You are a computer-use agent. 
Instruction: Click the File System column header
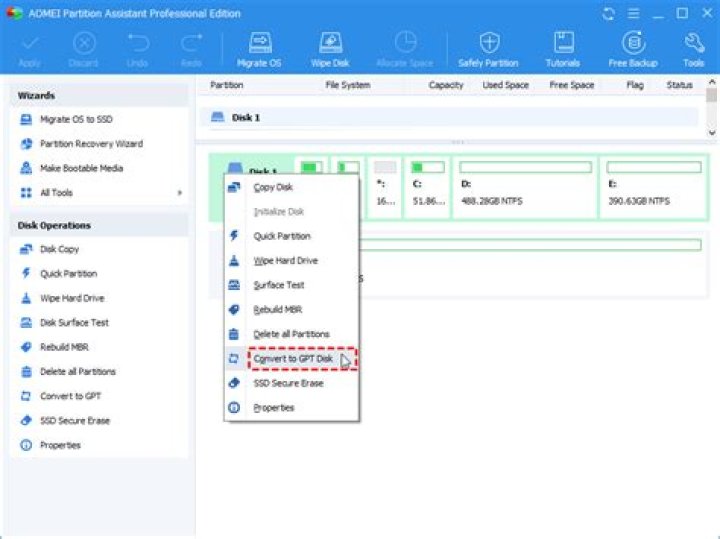tap(348, 85)
